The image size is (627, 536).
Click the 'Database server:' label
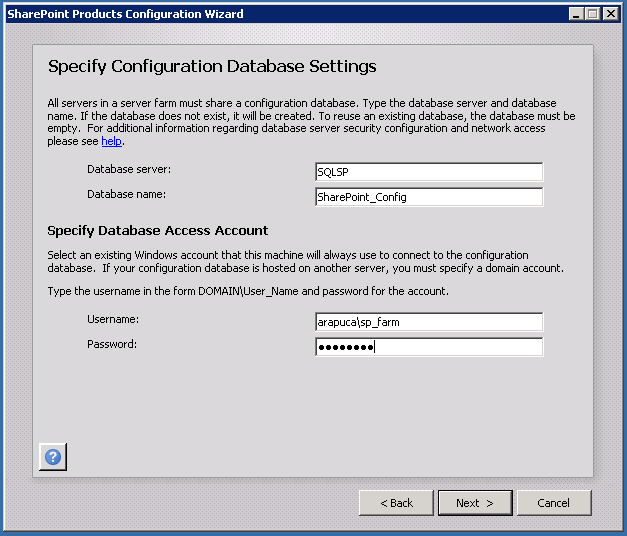coord(129,169)
